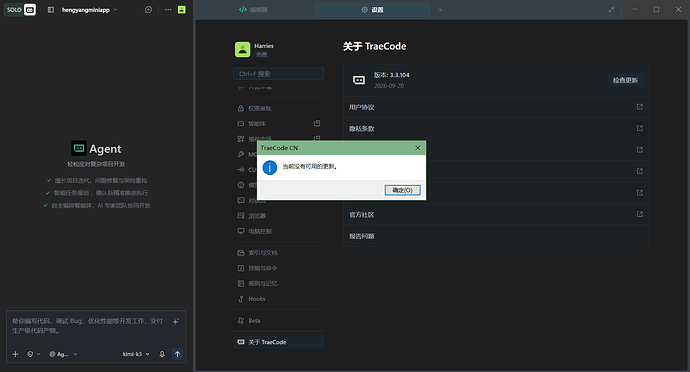Viewport: 690px width, 372px height.
Task: Click the Agent logo heading in chat panel
Action: 96,149
